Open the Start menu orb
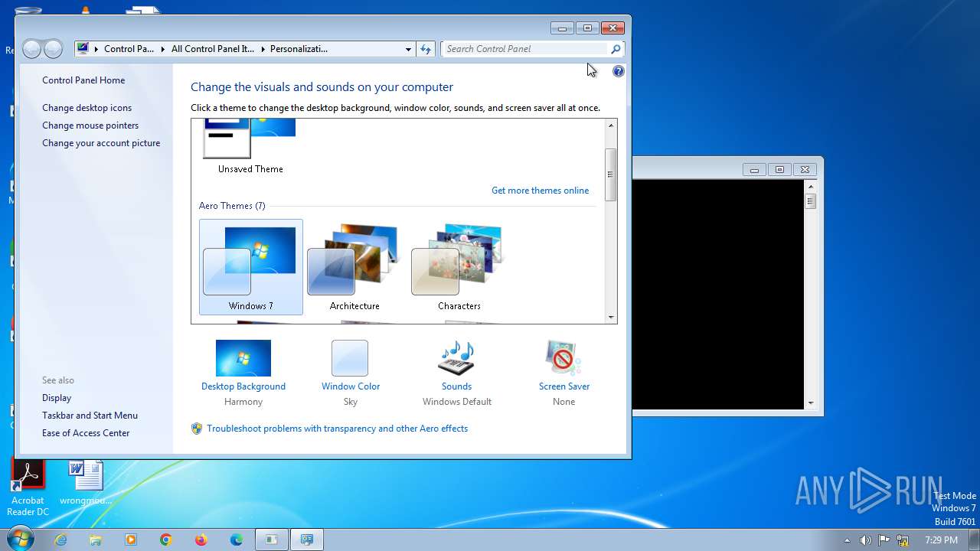980x551 pixels. pos(20,539)
